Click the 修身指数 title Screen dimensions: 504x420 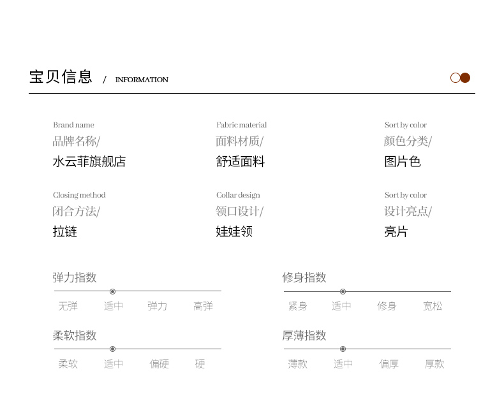pyautogui.click(x=304, y=278)
